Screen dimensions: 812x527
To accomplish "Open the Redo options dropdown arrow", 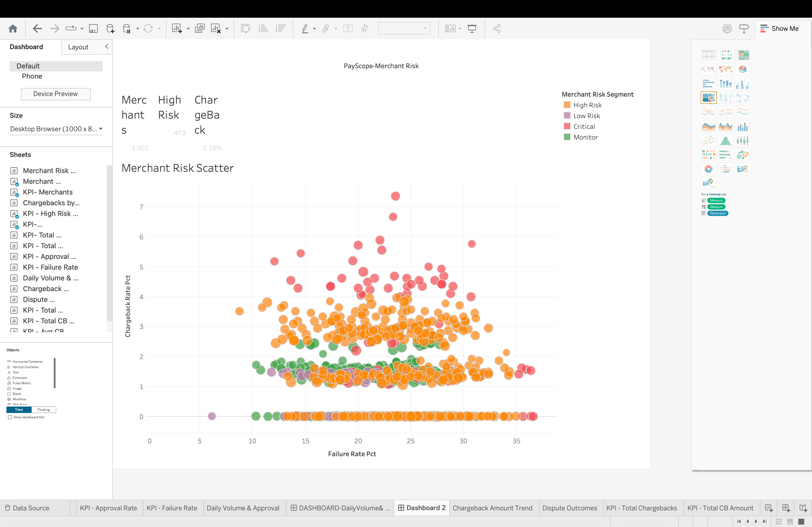I will point(82,29).
